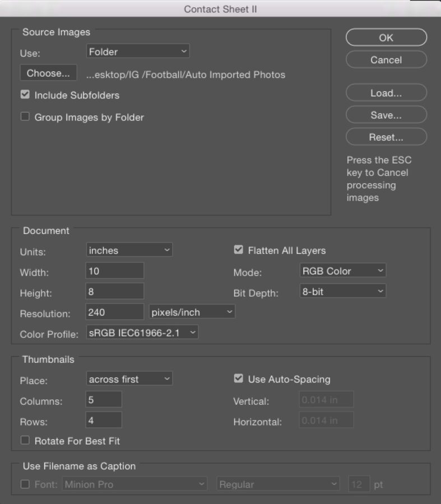The height and width of the screenshot is (504, 441).
Task: Click the Choose source folder button
Action: pos(48,72)
